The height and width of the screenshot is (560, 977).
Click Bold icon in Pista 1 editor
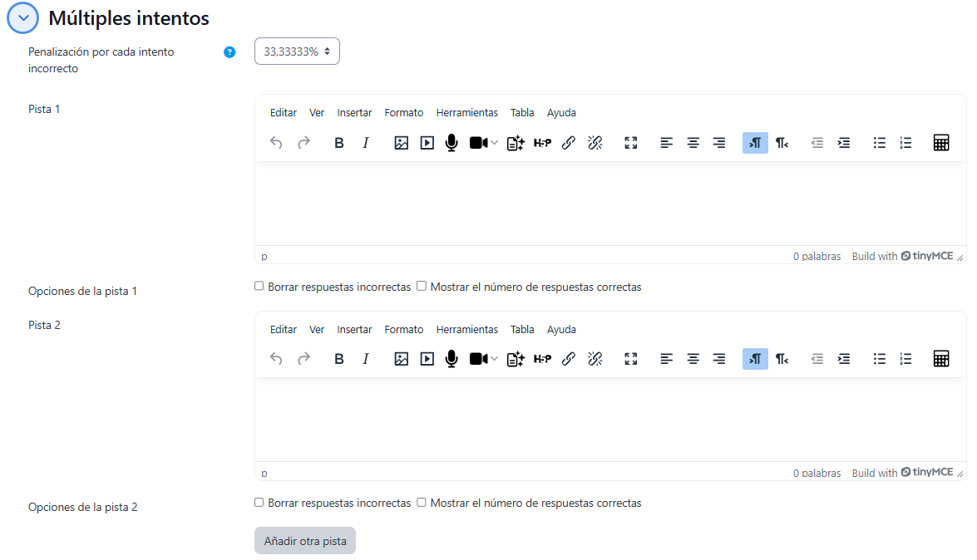(339, 143)
